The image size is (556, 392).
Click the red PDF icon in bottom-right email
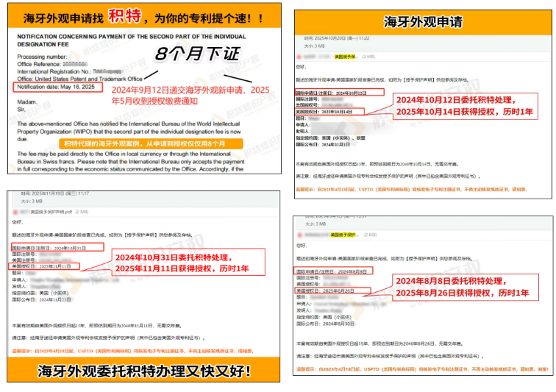(300, 235)
